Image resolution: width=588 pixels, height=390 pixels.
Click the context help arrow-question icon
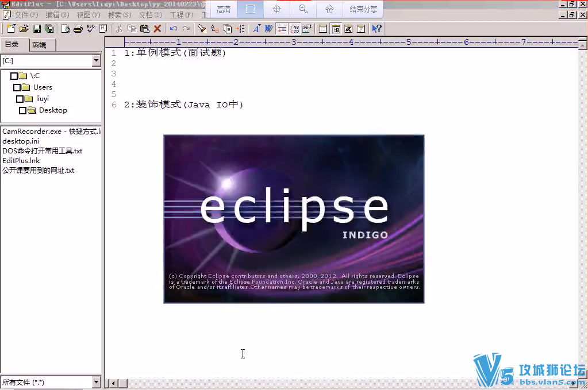(376, 29)
